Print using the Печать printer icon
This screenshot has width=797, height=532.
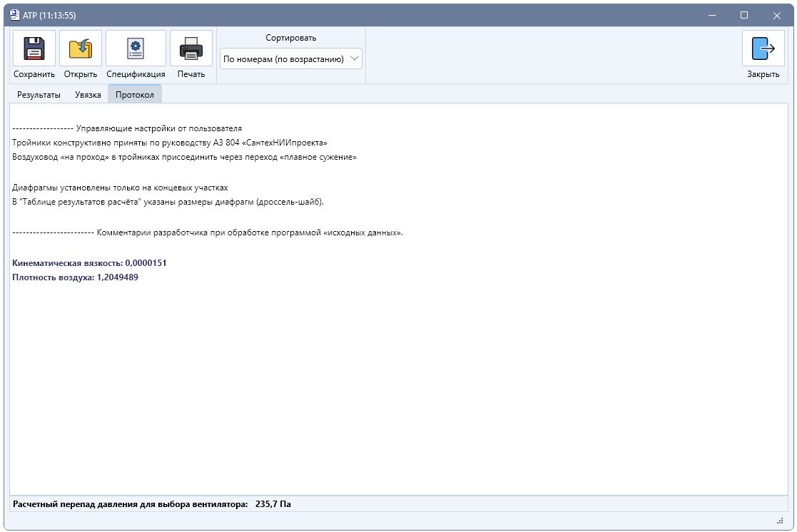pyautogui.click(x=191, y=48)
